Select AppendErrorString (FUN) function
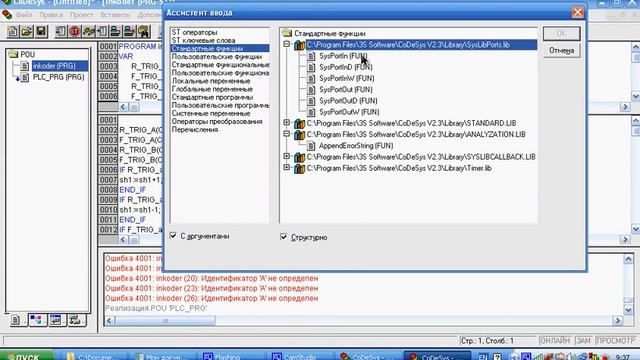 tap(356, 146)
